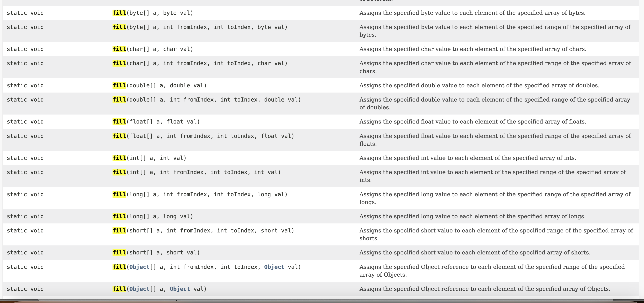This screenshot has width=644, height=303.
Task: Open fill(long[] a, long val) link
Action: coord(119,216)
